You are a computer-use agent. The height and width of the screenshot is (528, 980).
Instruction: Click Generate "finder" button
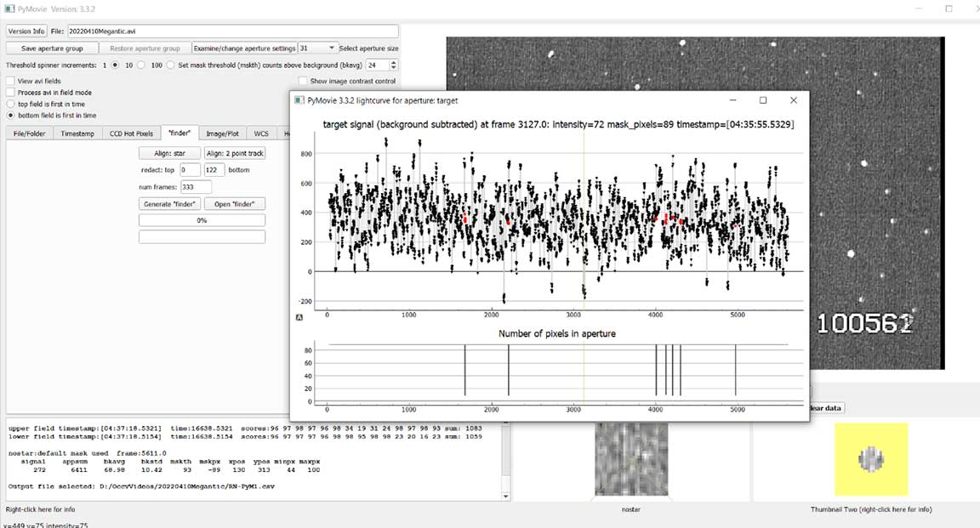[x=169, y=204]
